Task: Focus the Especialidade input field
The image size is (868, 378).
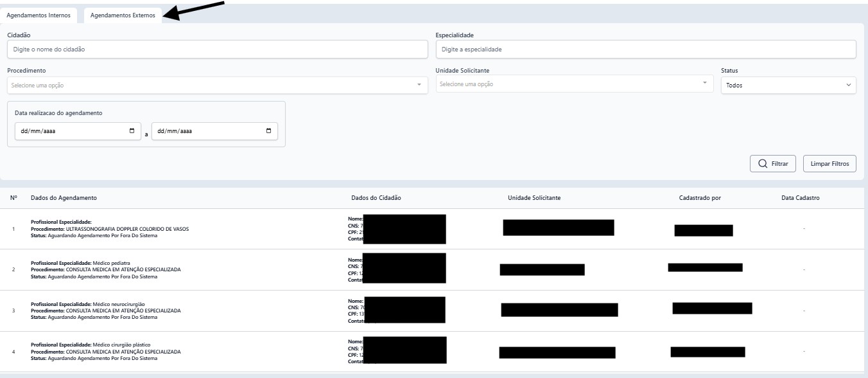Action: point(646,50)
